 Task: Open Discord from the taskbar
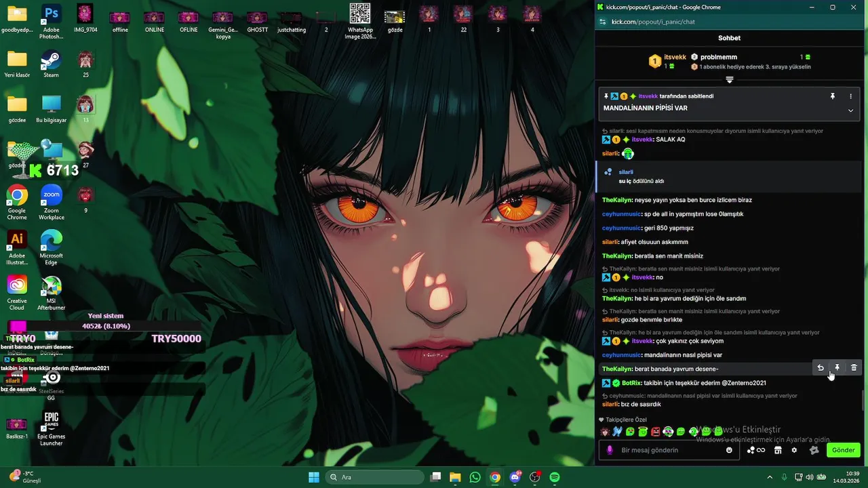point(515,477)
